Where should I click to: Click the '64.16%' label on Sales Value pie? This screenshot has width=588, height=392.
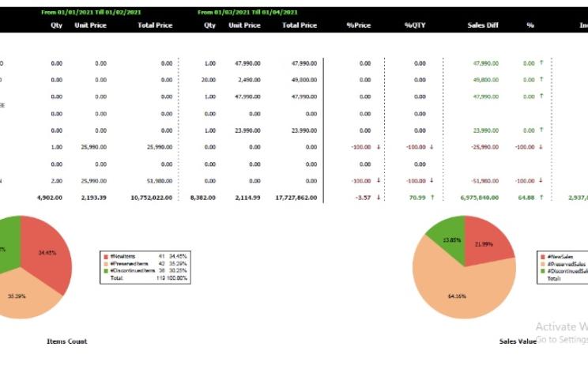coord(457,296)
